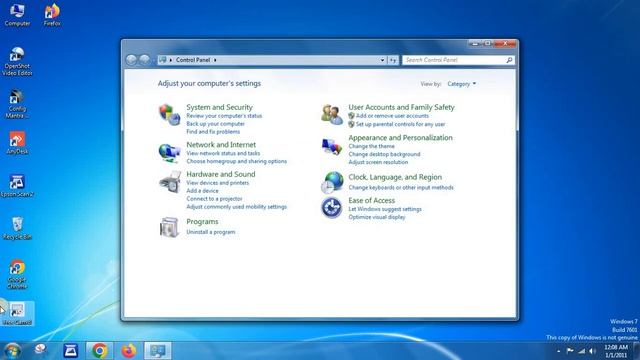The image size is (640, 360).
Task: Click Add a device link
Action: 202,191
